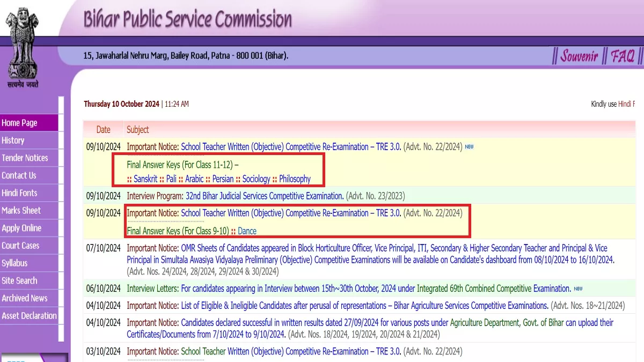Open Pali final answer key

pyautogui.click(x=171, y=179)
